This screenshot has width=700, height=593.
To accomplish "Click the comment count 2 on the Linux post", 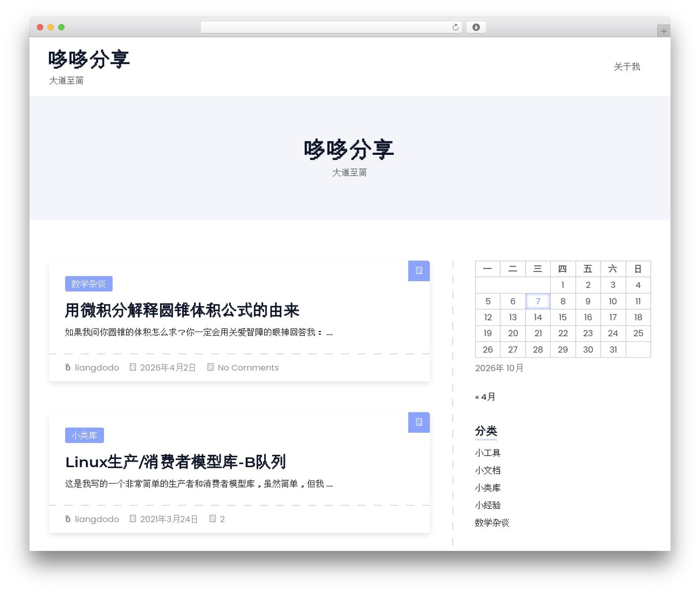I will pyautogui.click(x=222, y=519).
